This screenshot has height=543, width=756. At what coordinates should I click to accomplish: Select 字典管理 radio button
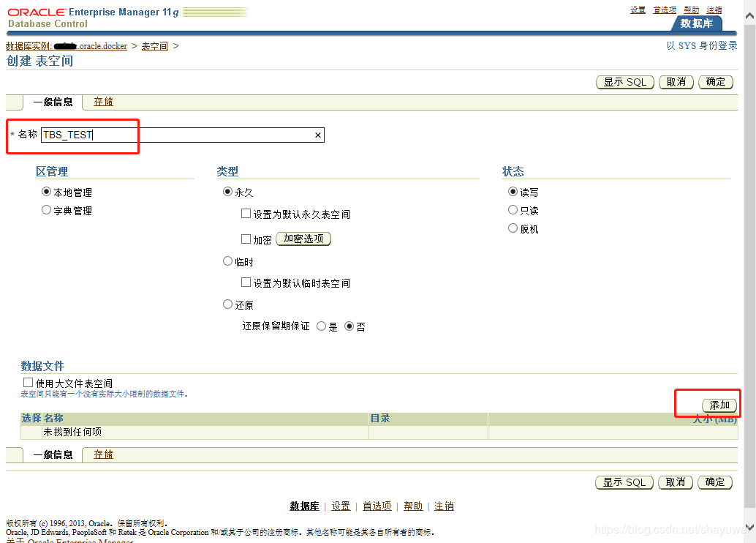(x=46, y=210)
